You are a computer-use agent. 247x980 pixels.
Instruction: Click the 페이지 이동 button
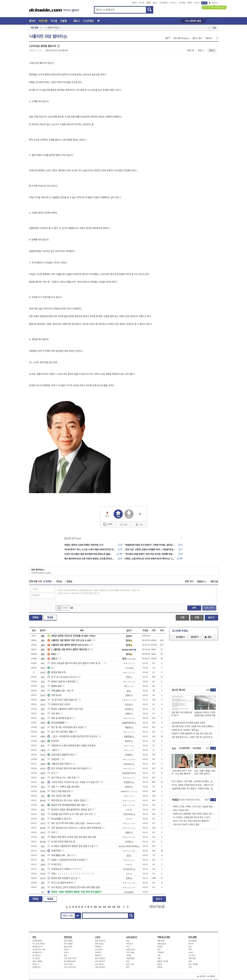(157, 906)
